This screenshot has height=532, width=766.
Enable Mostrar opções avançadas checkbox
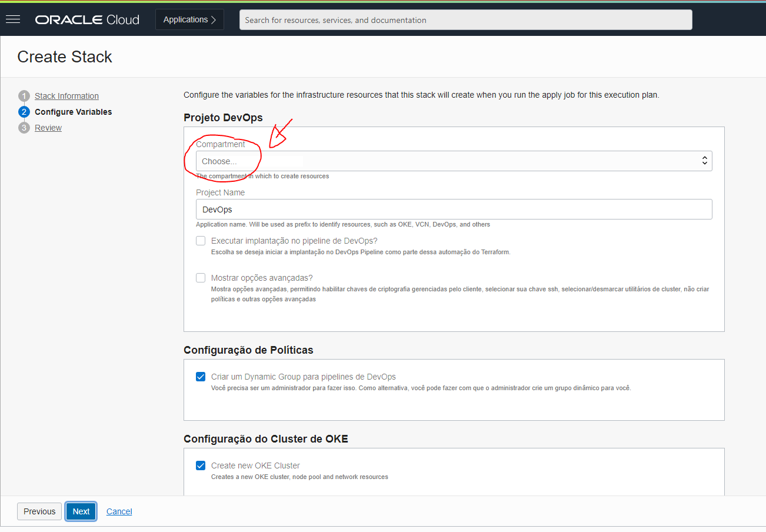click(x=201, y=278)
